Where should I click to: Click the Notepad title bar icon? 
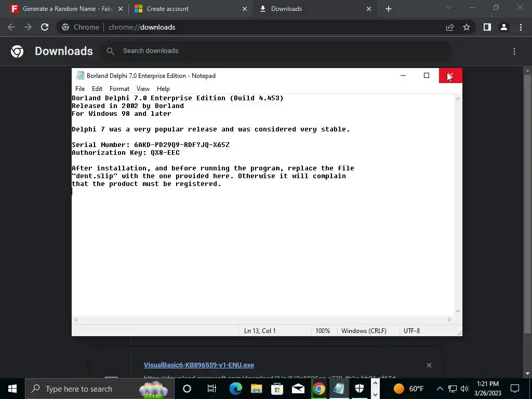[80, 75]
